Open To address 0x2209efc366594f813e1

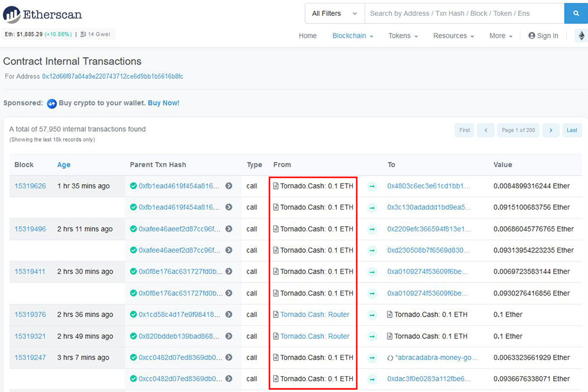pyautogui.click(x=429, y=228)
